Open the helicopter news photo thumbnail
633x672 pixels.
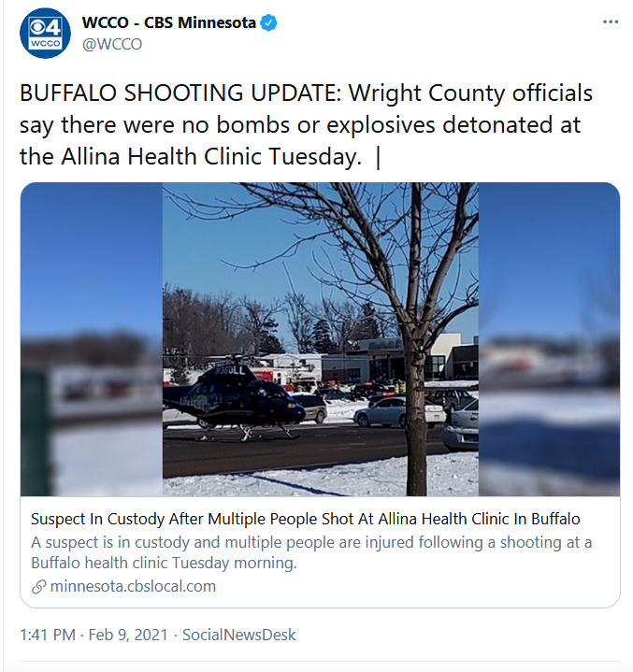click(x=320, y=339)
